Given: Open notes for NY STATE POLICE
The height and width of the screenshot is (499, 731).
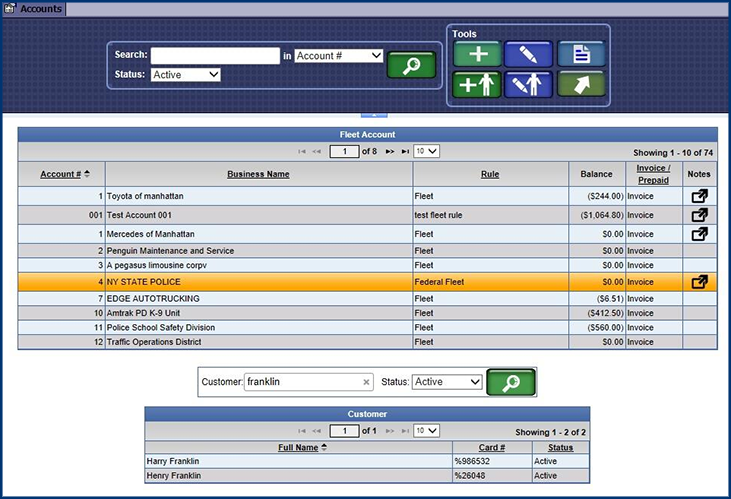Looking at the screenshot, I should click(699, 282).
